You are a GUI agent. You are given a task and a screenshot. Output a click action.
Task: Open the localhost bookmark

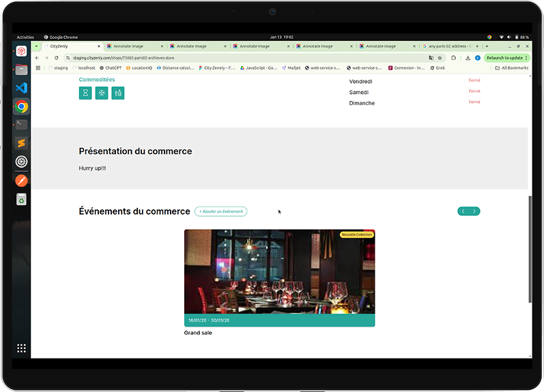(84, 68)
